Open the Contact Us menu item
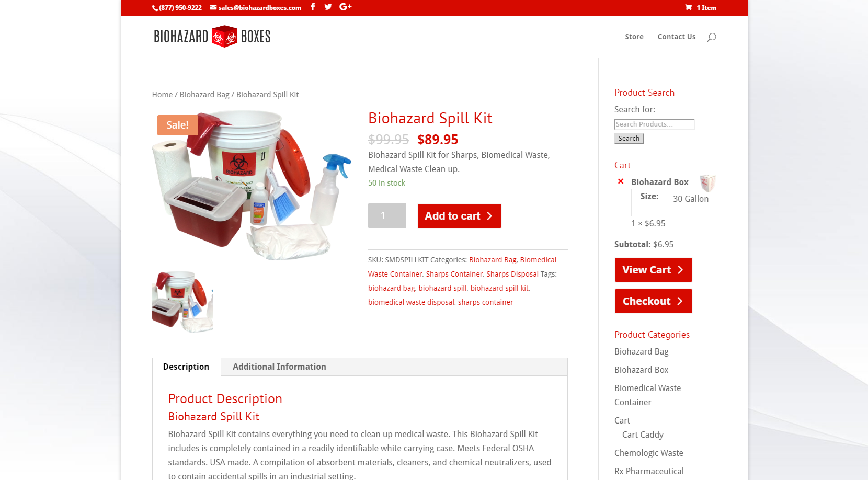868x480 pixels. tap(677, 37)
